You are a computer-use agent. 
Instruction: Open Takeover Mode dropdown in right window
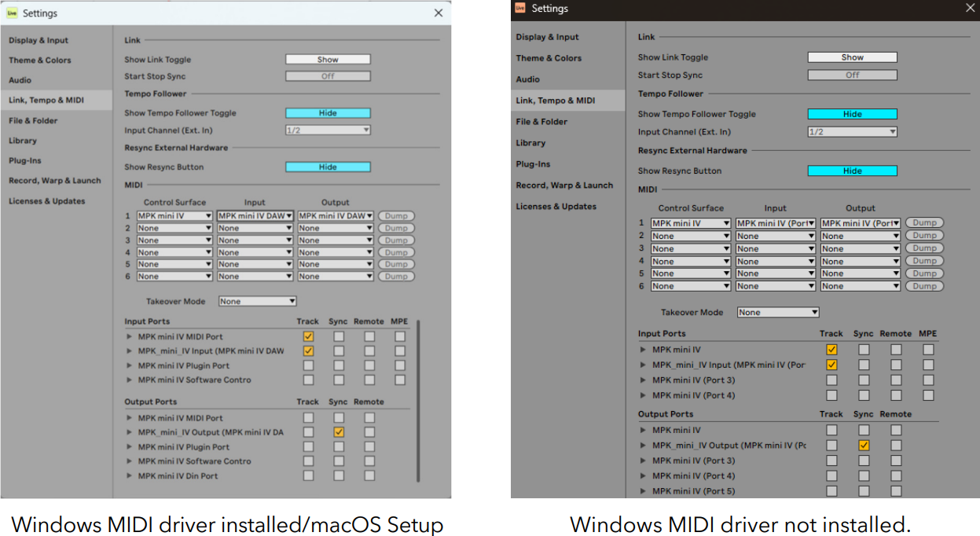click(x=778, y=312)
